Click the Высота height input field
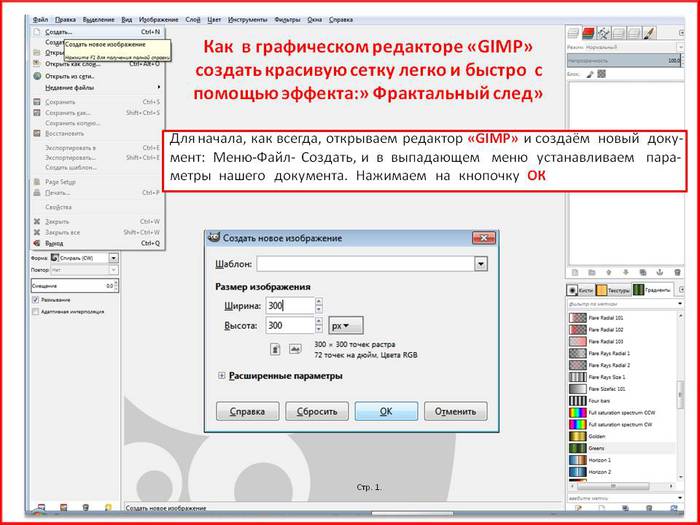Image resolution: width=700 pixels, height=525 pixels. (x=290, y=325)
